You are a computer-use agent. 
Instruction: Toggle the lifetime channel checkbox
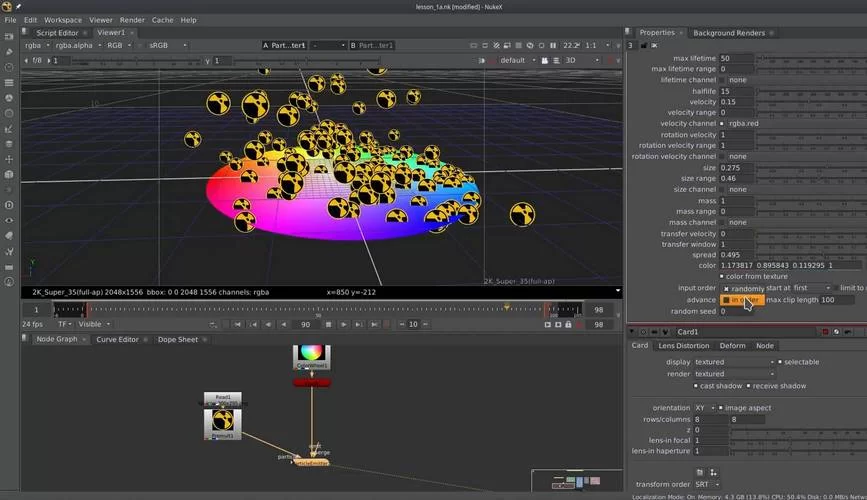[x=722, y=80]
